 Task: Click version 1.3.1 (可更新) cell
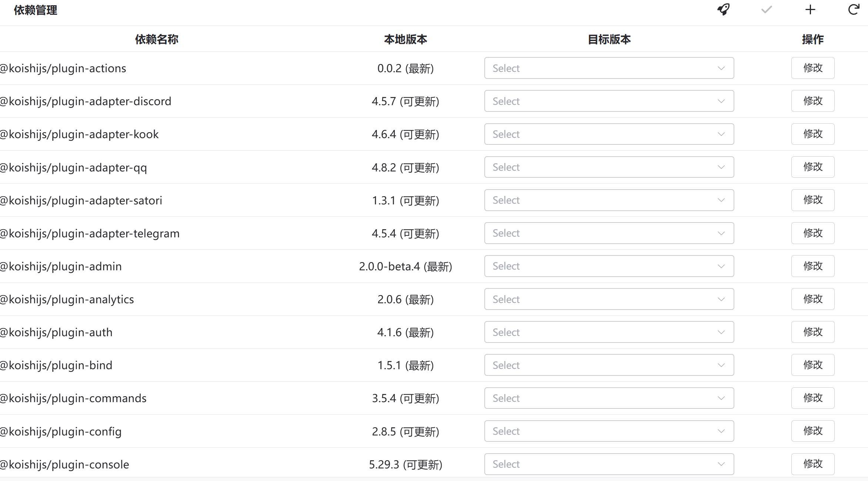click(405, 201)
